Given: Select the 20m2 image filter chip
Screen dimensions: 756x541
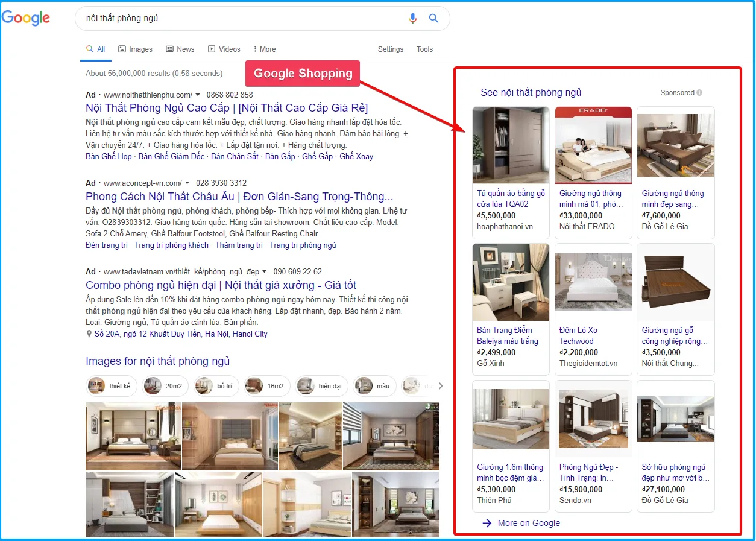Looking at the screenshot, I should (165, 386).
